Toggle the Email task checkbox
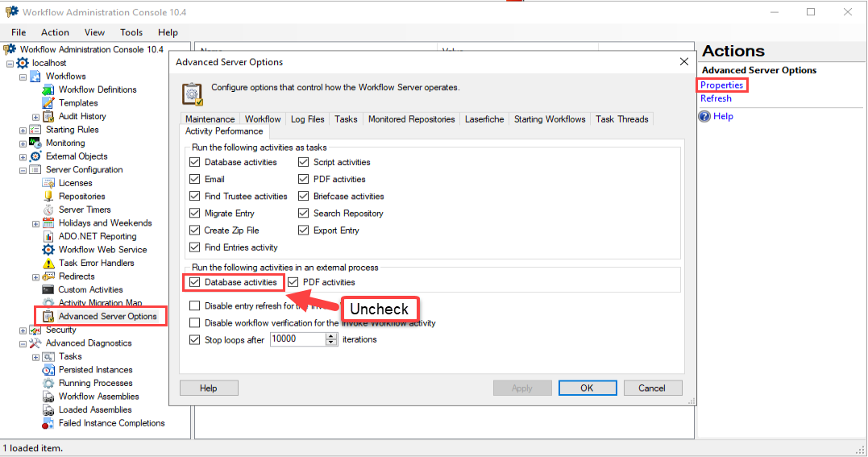The width and height of the screenshot is (868, 457). coord(194,179)
